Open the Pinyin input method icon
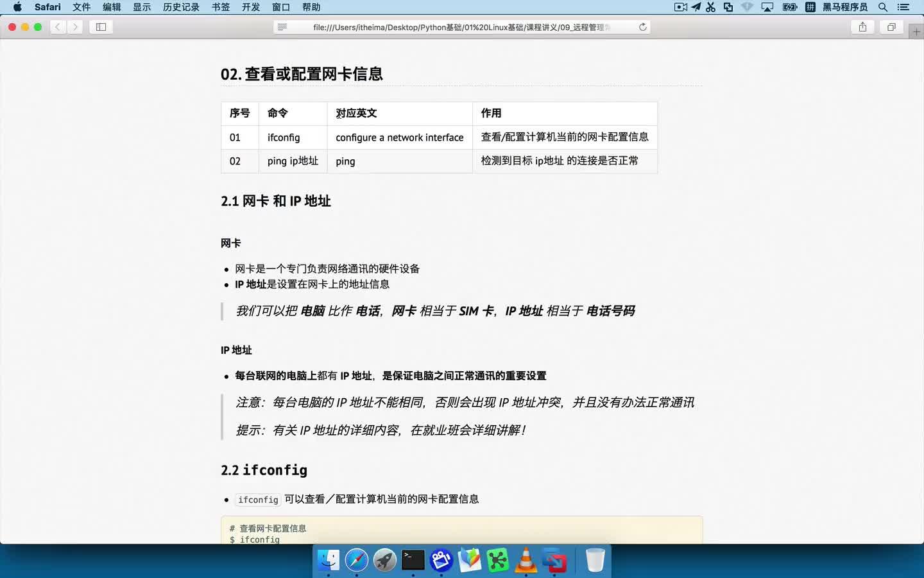 point(810,7)
